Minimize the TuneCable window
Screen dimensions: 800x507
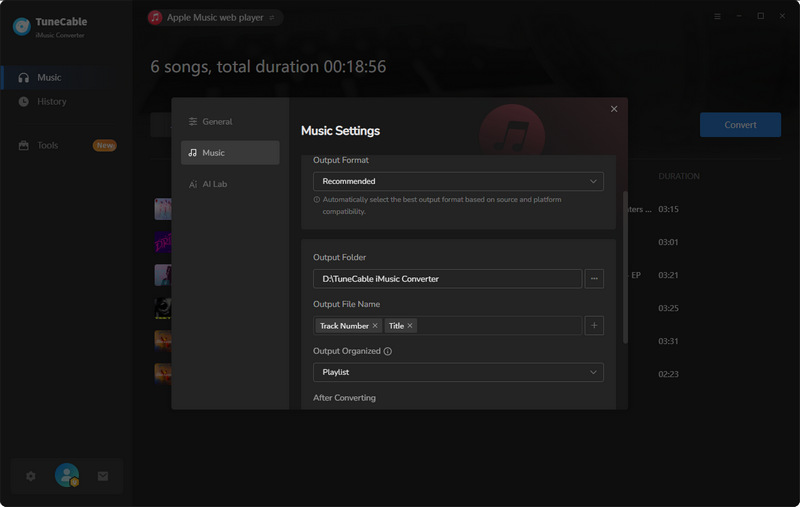pyautogui.click(x=739, y=16)
